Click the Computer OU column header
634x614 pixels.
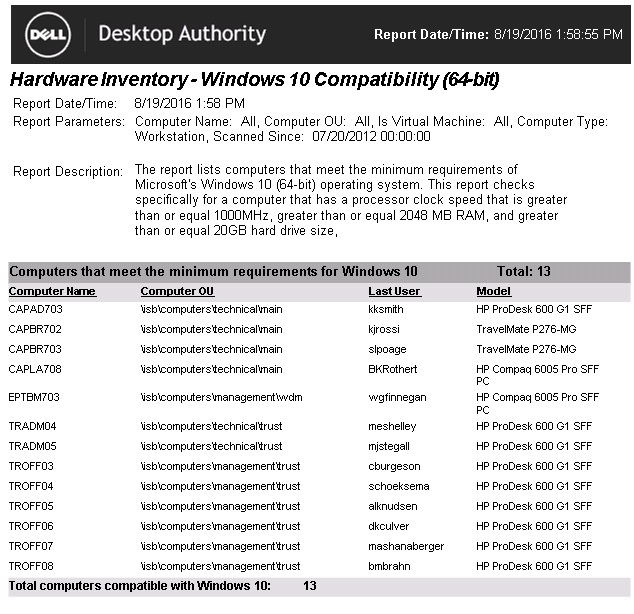(177, 291)
